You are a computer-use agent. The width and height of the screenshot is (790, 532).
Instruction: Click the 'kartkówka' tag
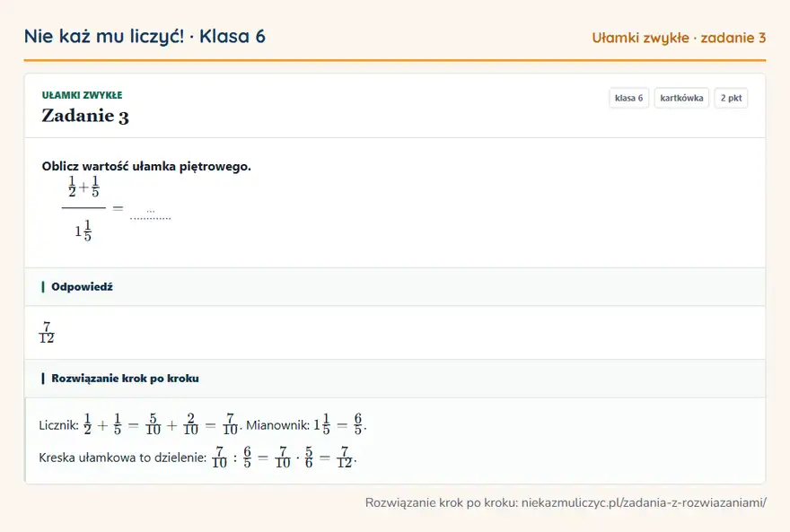click(x=681, y=98)
